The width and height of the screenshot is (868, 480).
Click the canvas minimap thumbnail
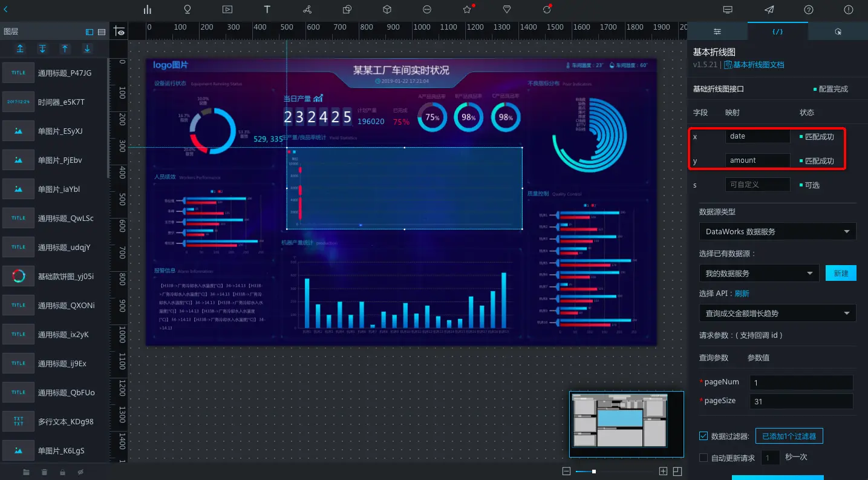(x=627, y=424)
